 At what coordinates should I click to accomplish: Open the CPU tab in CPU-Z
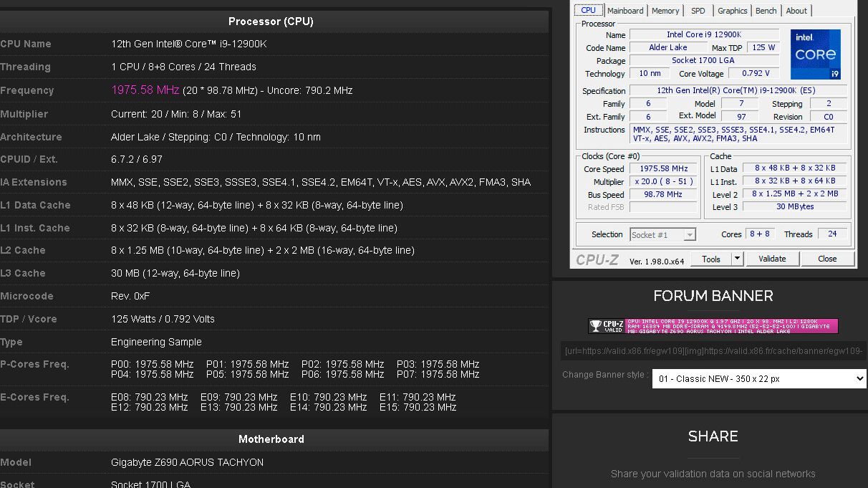588,10
